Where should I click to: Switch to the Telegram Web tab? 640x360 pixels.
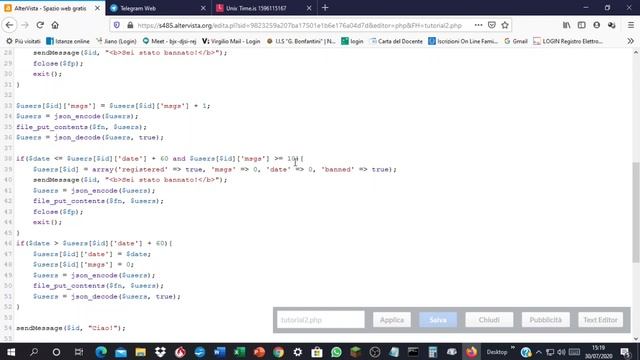click(158, 8)
